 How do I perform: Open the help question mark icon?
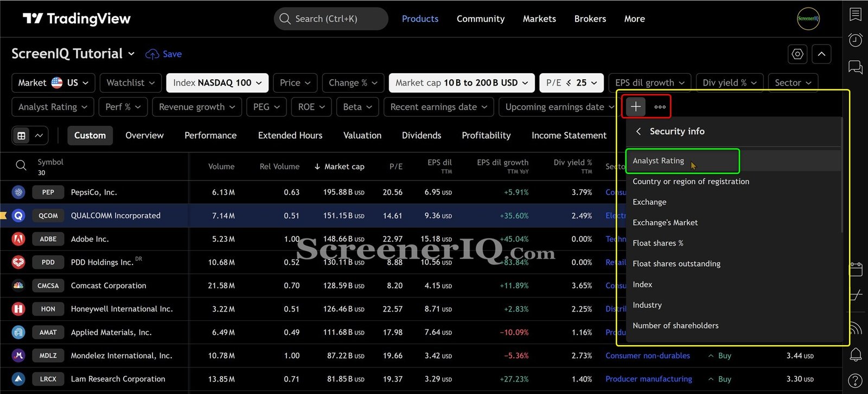coord(856,381)
